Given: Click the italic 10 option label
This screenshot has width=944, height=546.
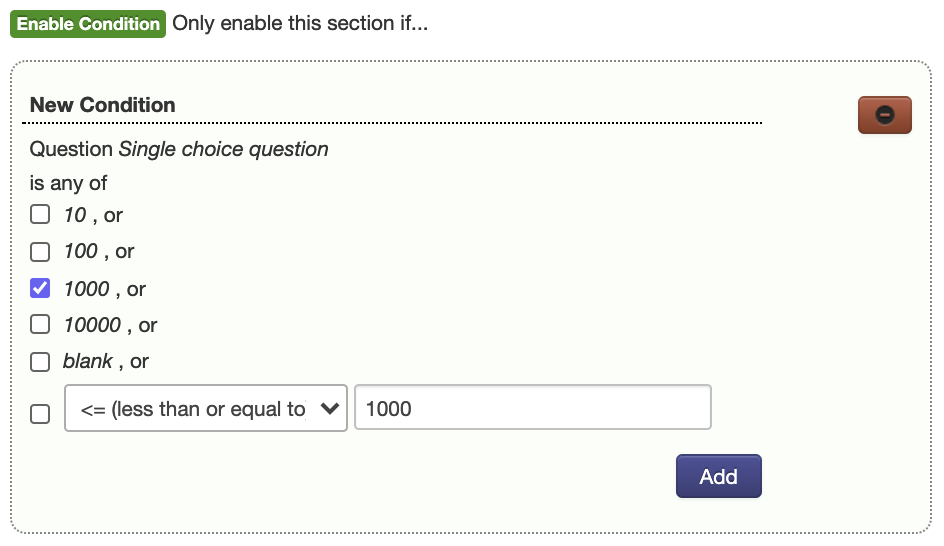Looking at the screenshot, I should click(x=75, y=215).
